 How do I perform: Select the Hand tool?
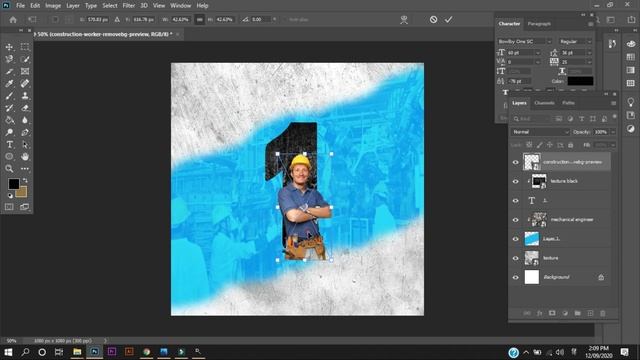point(25,156)
